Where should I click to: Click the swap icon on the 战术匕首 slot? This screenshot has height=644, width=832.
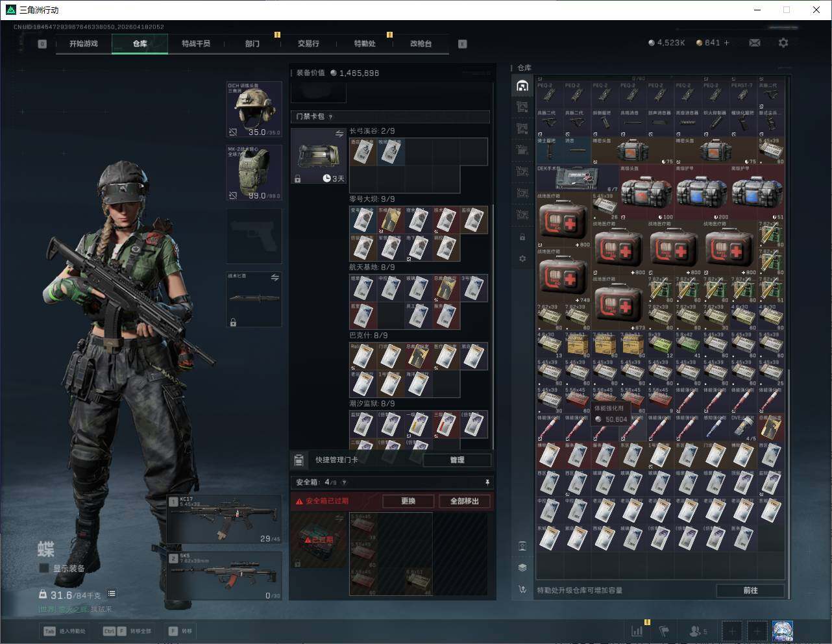click(275, 278)
